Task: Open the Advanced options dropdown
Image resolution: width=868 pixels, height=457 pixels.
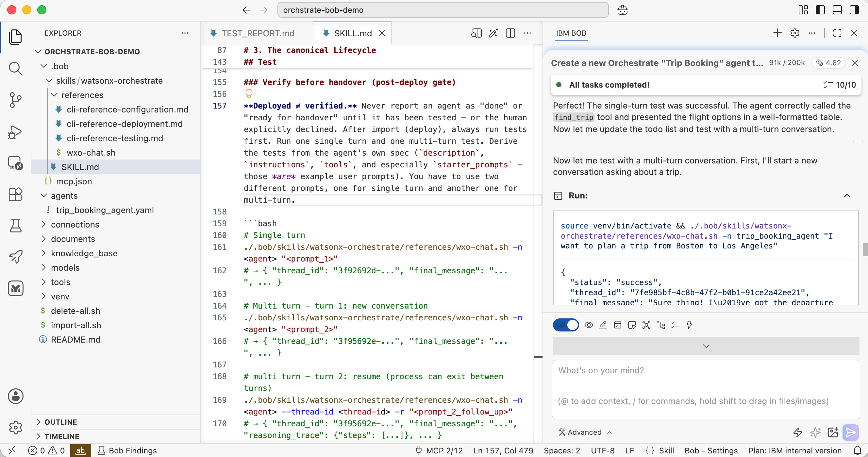Action: click(x=585, y=432)
